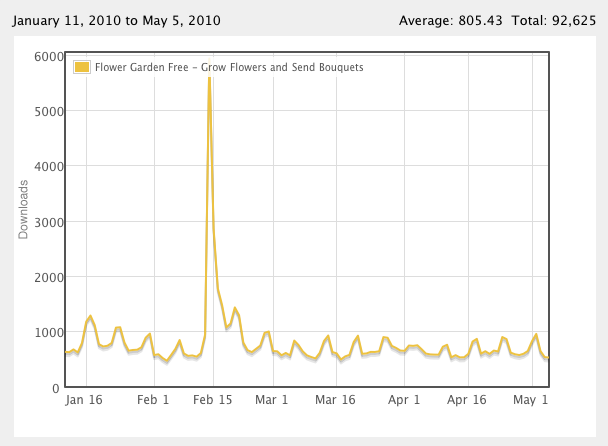Click the January 11 to May 5 date range

(x=116, y=21)
